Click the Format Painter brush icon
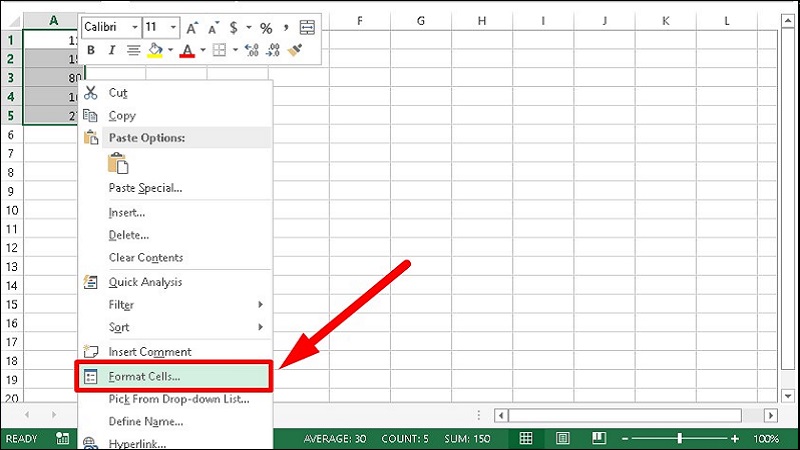Image resolution: width=800 pixels, height=450 pixels. point(295,50)
